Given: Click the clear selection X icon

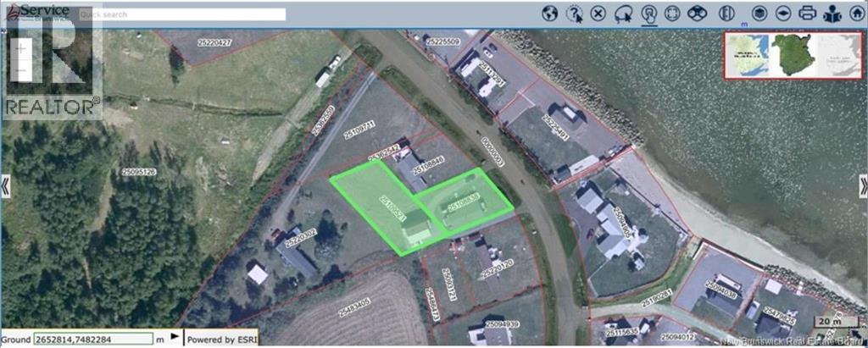Looking at the screenshot, I should click(x=598, y=14).
